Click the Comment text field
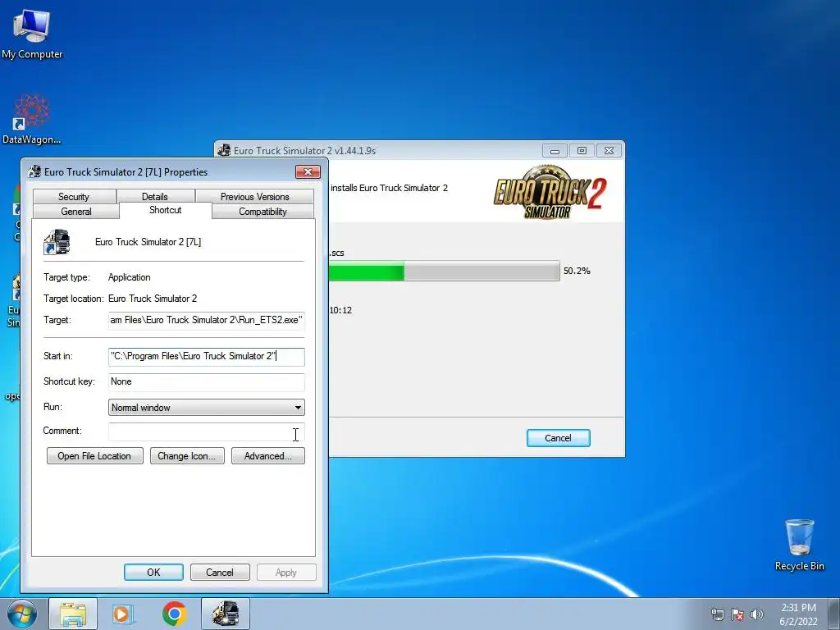This screenshot has height=630, width=840. pyautogui.click(x=206, y=431)
